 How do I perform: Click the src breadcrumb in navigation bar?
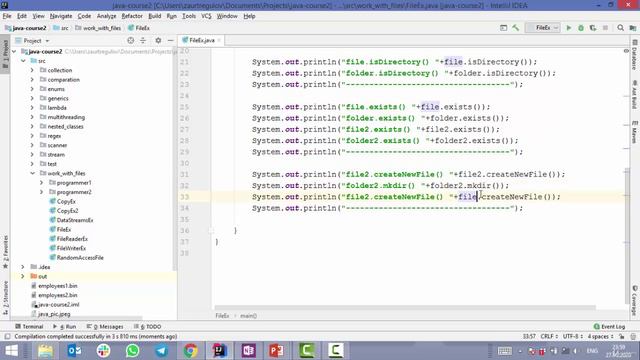[x=61, y=28]
